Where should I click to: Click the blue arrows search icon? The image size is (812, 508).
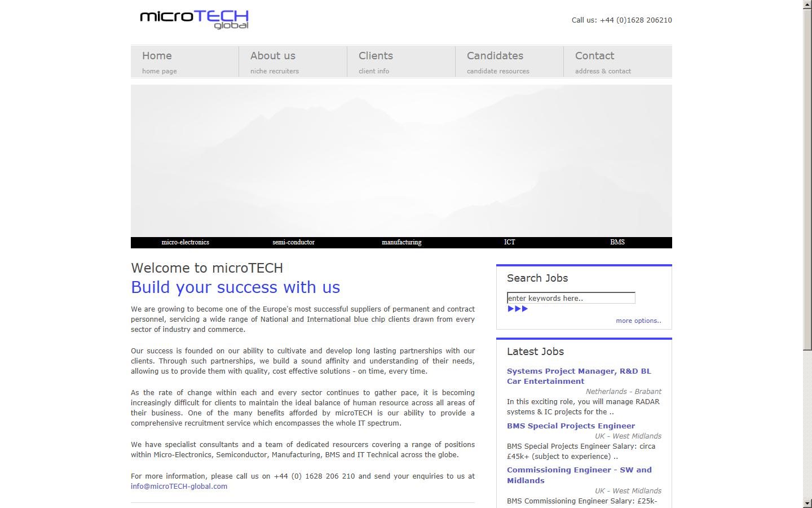point(517,309)
